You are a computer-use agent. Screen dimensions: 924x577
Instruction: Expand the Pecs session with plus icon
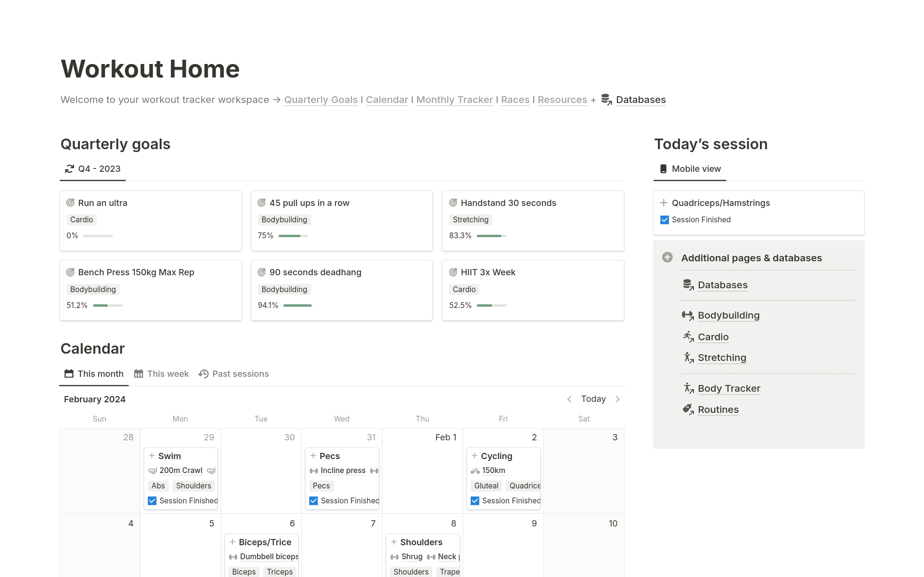313,456
